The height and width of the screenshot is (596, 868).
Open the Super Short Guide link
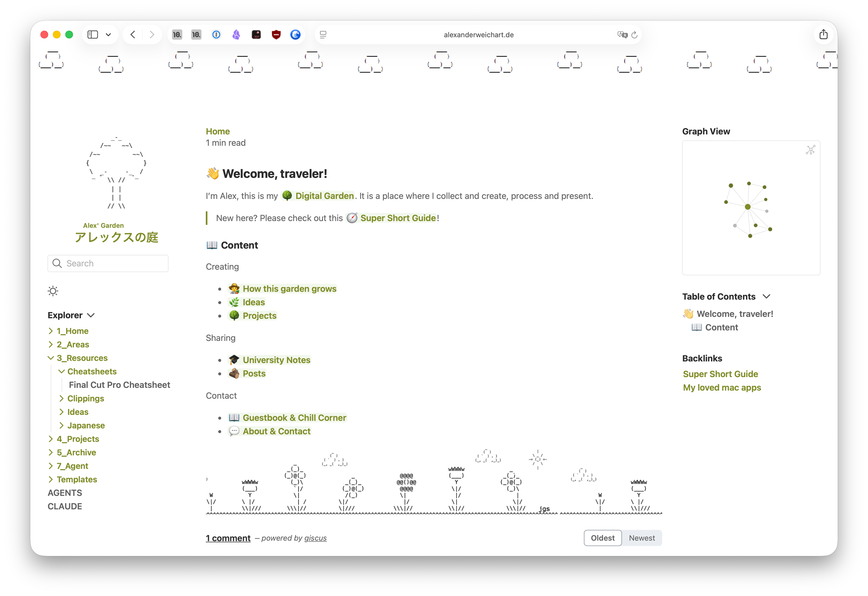pos(398,218)
